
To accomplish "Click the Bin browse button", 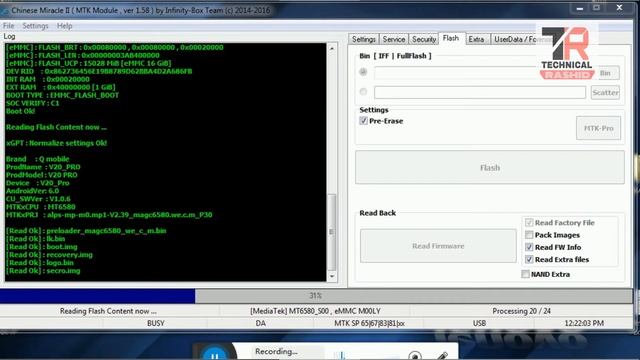I will pyautogui.click(x=605, y=73).
